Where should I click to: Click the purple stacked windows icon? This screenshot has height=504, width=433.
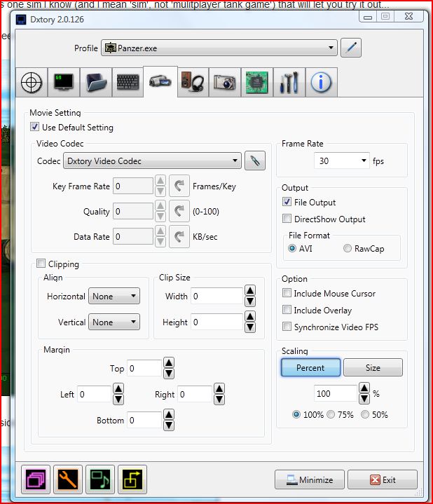click(36, 479)
